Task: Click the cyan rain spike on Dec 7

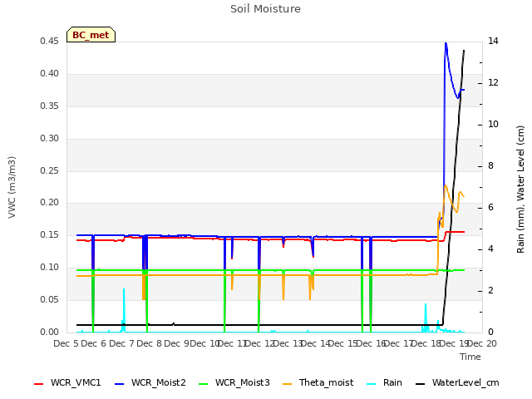Action: tap(124, 309)
